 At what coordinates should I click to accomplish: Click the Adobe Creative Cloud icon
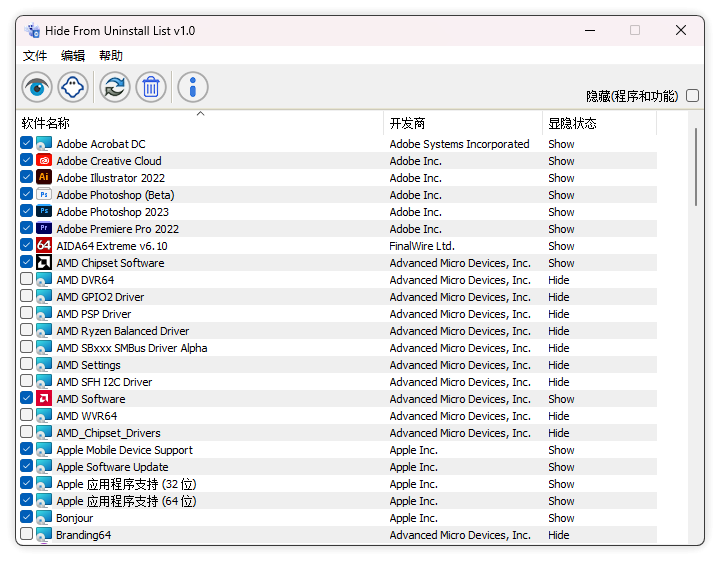tap(44, 161)
